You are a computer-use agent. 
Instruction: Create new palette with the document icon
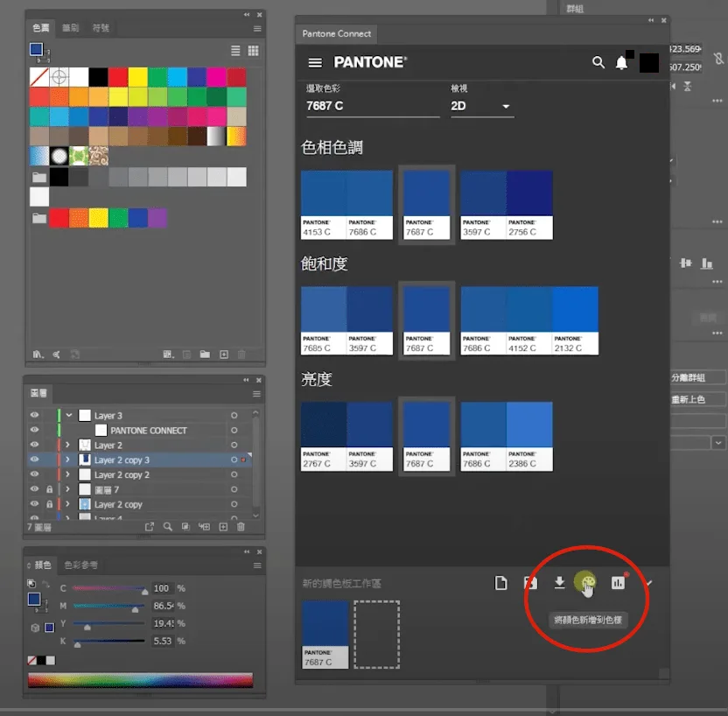coord(501,583)
